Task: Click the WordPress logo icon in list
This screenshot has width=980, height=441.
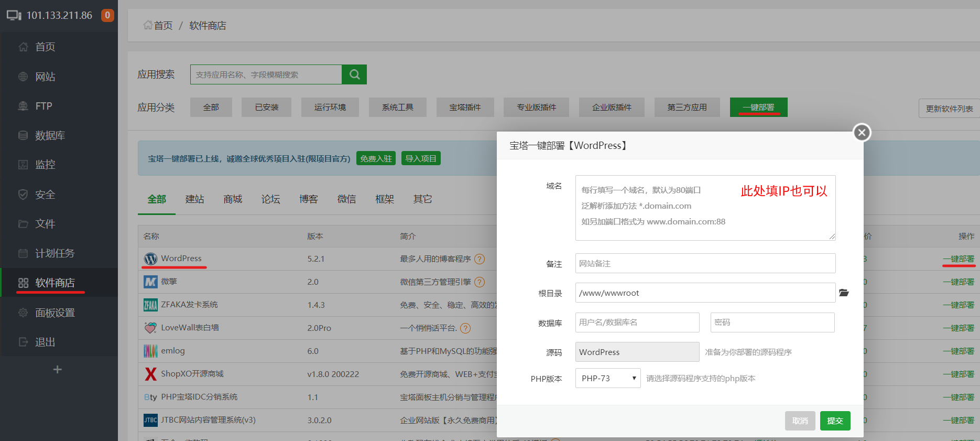Action: tap(150, 259)
